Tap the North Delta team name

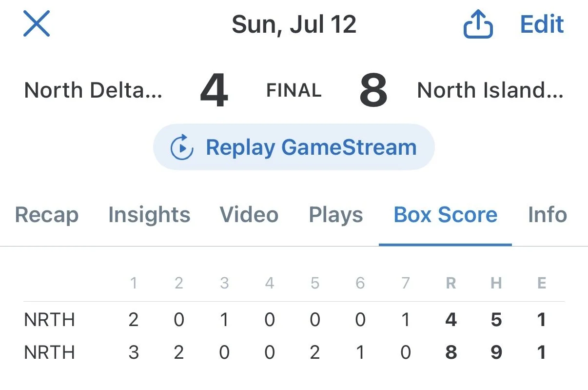pyautogui.click(x=93, y=90)
